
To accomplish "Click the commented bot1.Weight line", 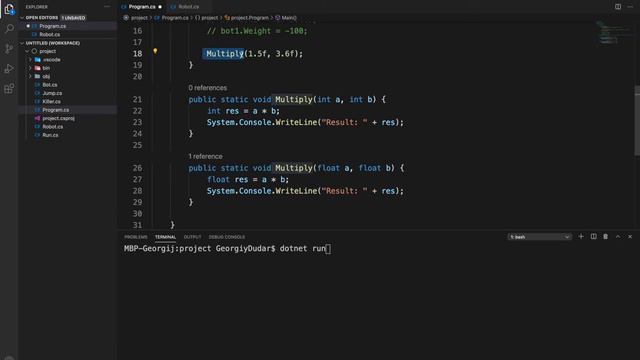I will [257, 31].
